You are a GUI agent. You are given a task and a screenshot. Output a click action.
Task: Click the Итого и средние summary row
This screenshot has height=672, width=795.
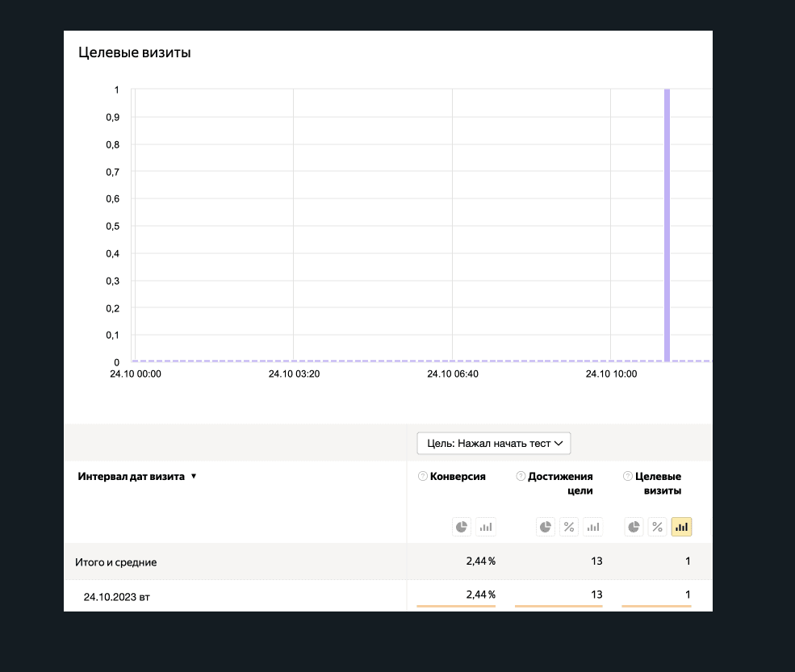[115, 561]
